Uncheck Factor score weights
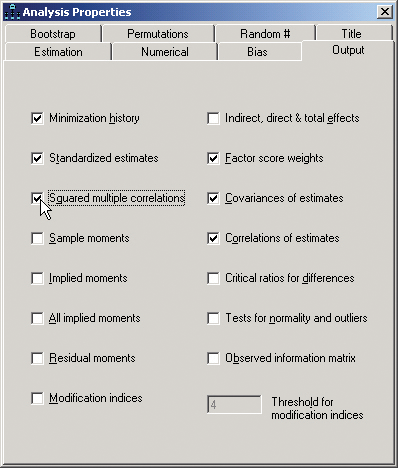The height and width of the screenshot is (468, 398). (213, 158)
